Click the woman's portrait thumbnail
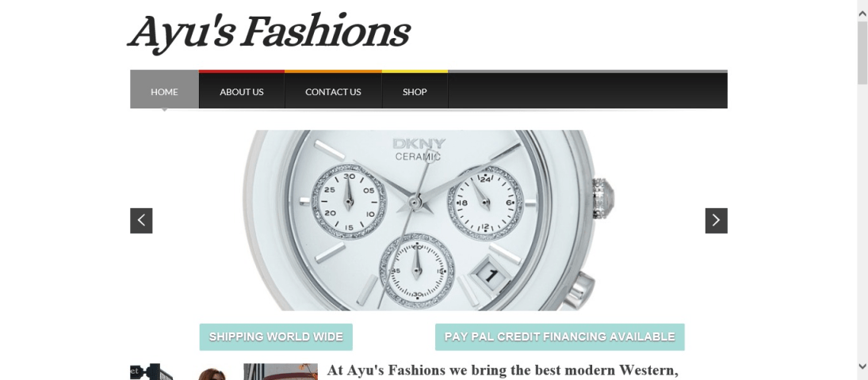The image size is (868, 380). pyautogui.click(x=212, y=374)
